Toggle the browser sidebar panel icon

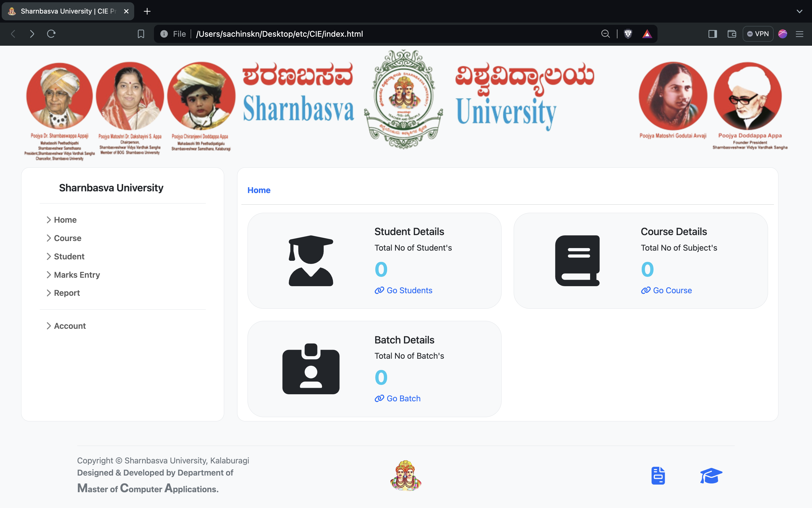point(713,34)
